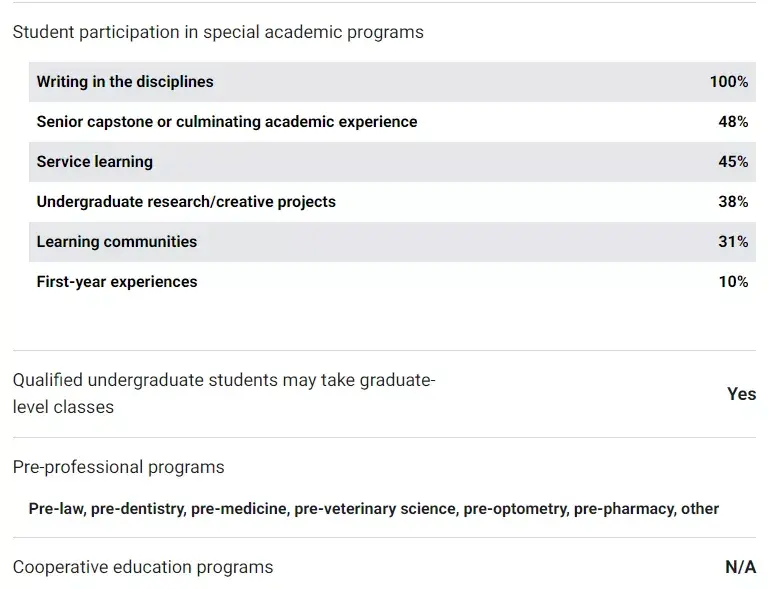
Task: Click "pre-veterinary science" in the programs list
Action: [x=375, y=508]
